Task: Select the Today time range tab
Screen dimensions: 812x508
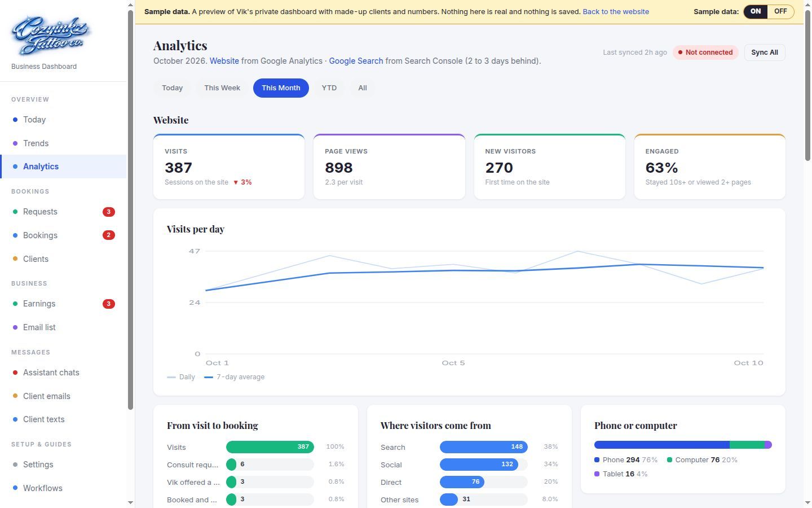Action: click(x=172, y=88)
